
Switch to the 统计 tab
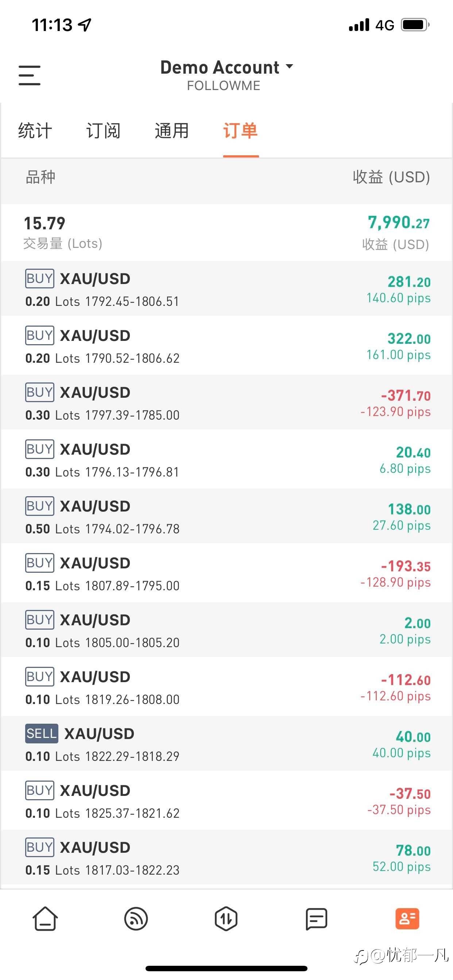tap(35, 131)
